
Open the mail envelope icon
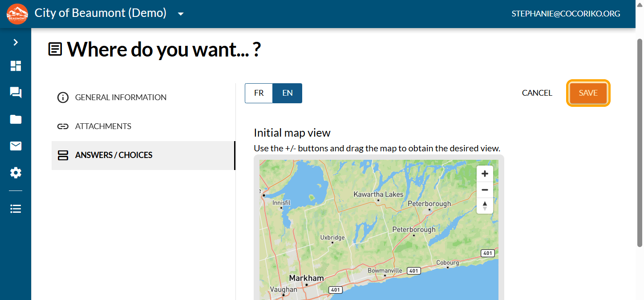pyautogui.click(x=16, y=146)
